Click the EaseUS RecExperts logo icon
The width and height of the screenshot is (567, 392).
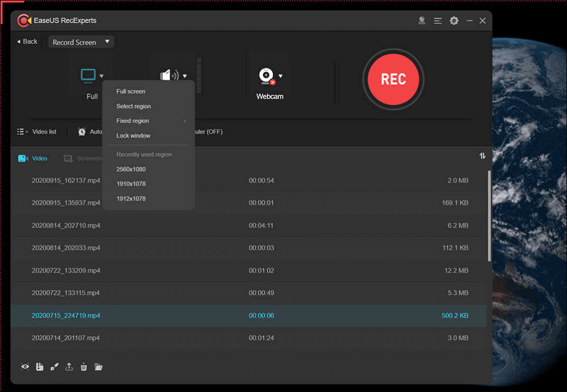point(24,20)
